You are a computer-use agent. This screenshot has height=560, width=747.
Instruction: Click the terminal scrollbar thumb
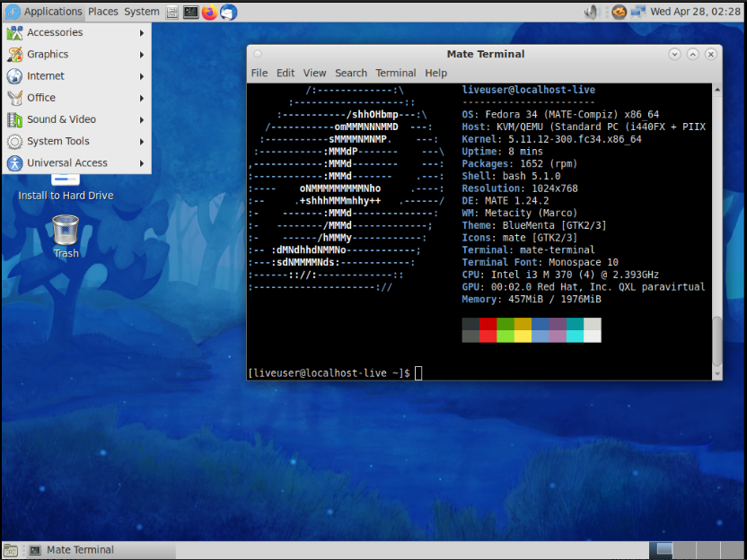(717, 341)
